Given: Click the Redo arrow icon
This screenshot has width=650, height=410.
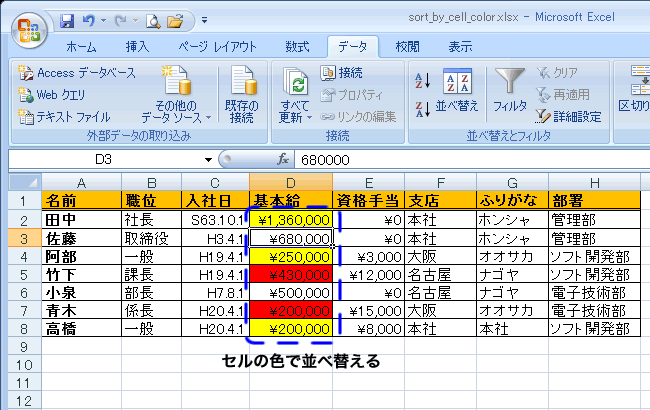Looking at the screenshot, I should pos(120,20).
